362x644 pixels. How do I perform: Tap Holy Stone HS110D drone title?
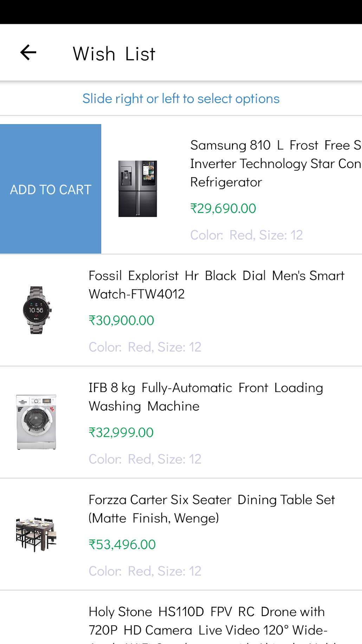[x=207, y=621]
